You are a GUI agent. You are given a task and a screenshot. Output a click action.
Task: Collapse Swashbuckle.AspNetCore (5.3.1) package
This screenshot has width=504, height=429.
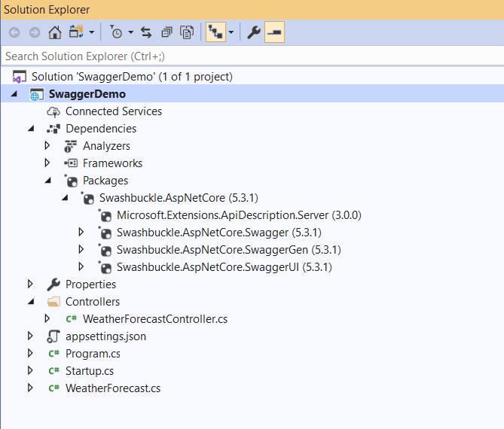(65, 198)
